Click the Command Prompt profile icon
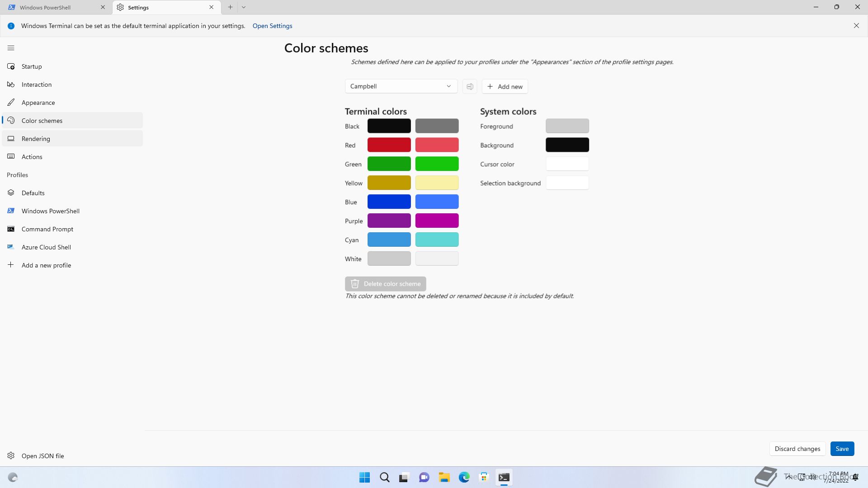The width and height of the screenshot is (868, 488). point(11,229)
